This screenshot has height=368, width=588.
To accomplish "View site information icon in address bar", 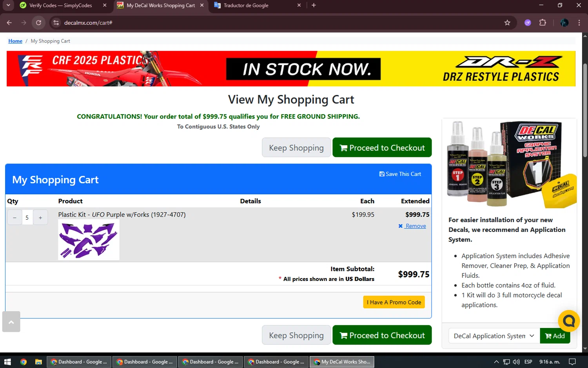I will click(x=56, y=23).
